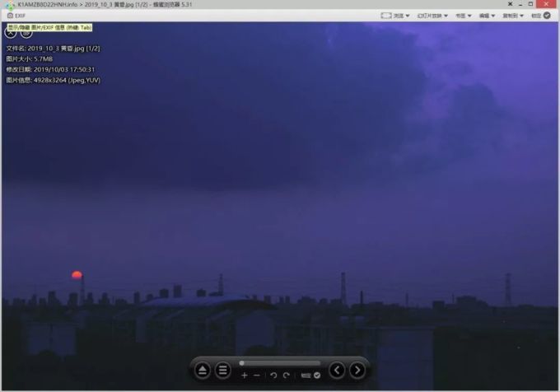Click the collapse arrow circle button on the image
The image size is (560, 392).
[11, 33]
